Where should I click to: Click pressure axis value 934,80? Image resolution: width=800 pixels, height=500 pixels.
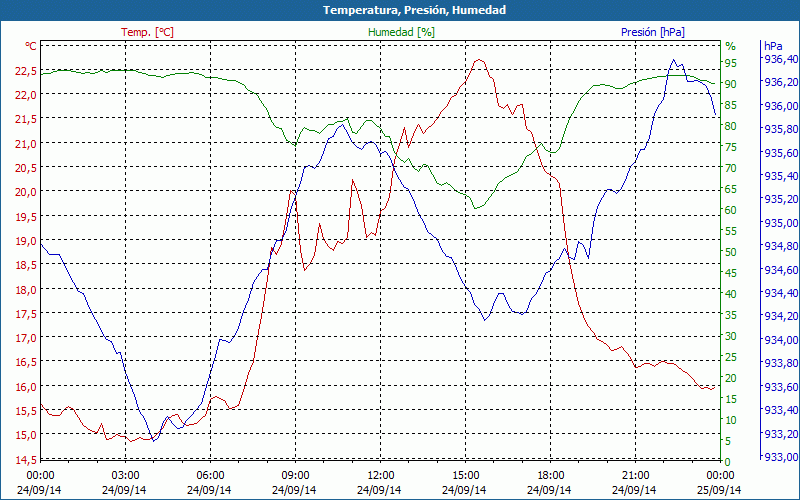(x=781, y=246)
